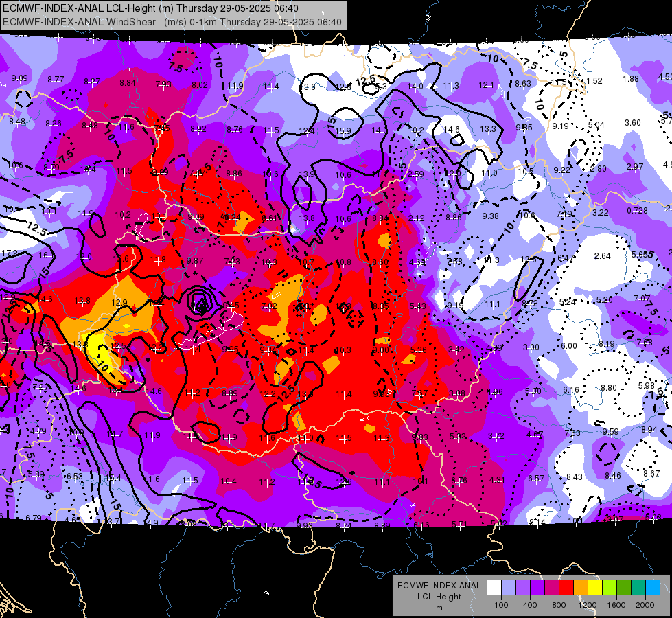Image resolution: width=672 pixels, height=618 pixels.
Task: Click the LCL-Height (m) title line at top
Action: pos(150,8)
